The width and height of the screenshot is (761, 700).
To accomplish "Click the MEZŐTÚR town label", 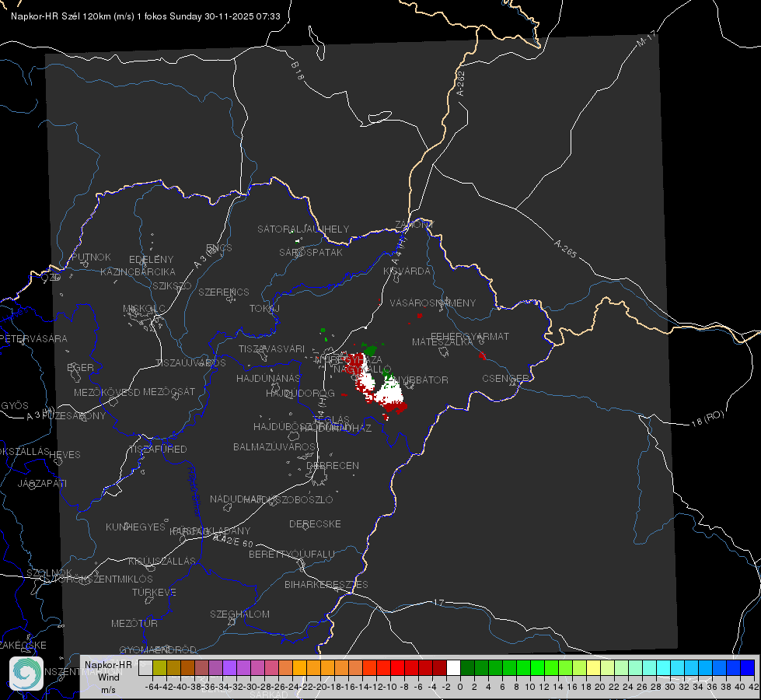I will click(134, 623).
